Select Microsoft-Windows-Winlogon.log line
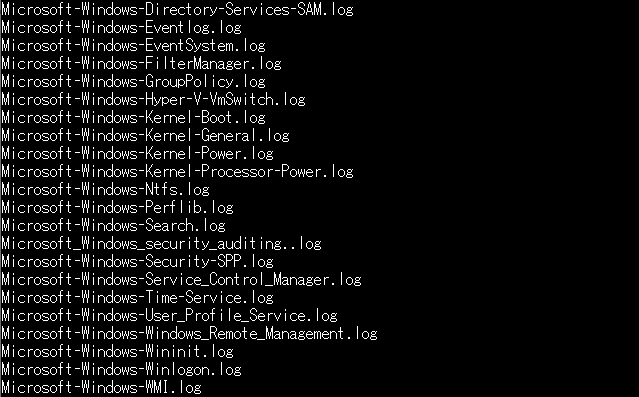 tap(121, 369)
